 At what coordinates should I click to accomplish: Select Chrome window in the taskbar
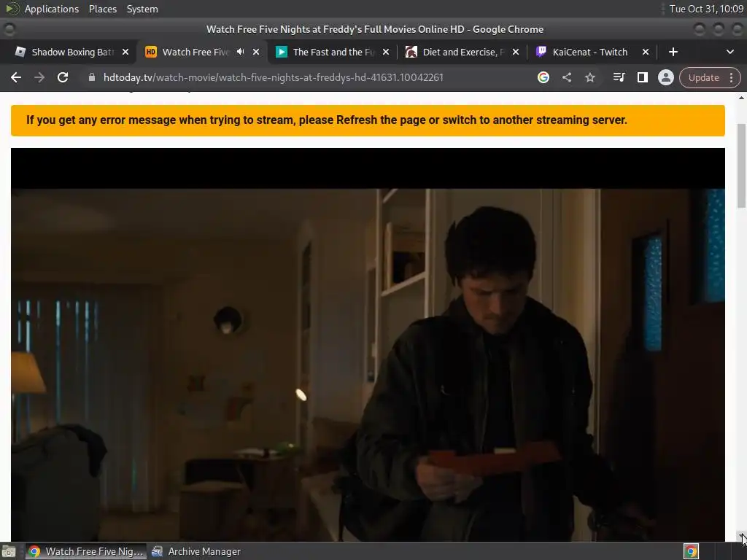click(86, 551)
